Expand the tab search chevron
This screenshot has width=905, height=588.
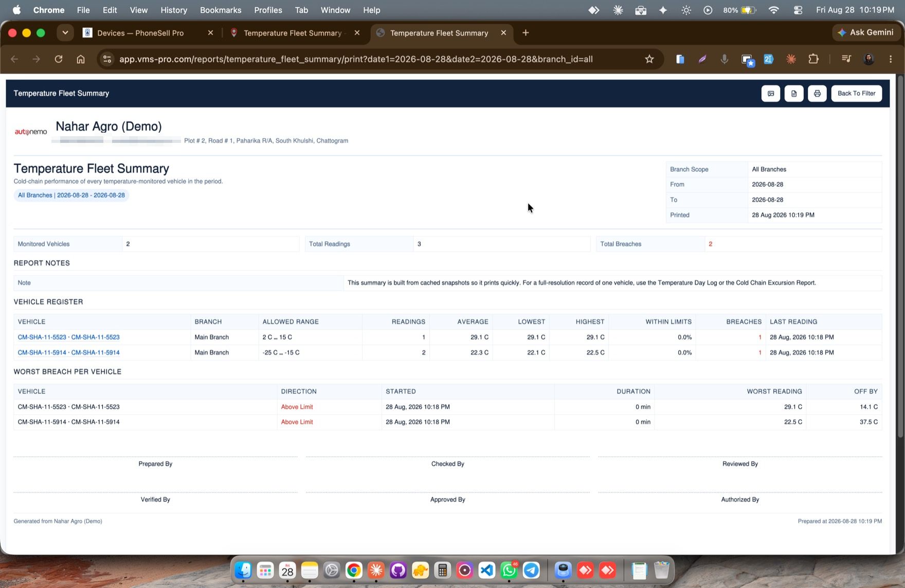tap(65, 32)
